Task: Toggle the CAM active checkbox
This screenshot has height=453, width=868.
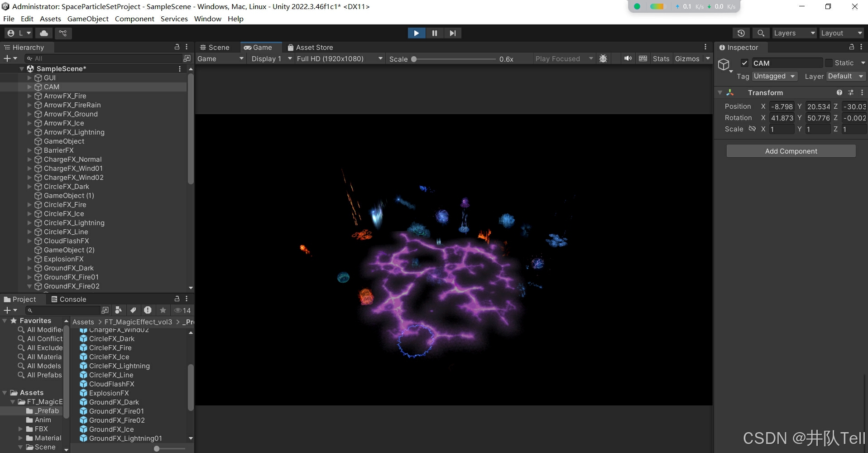Action: coord(744,63)
